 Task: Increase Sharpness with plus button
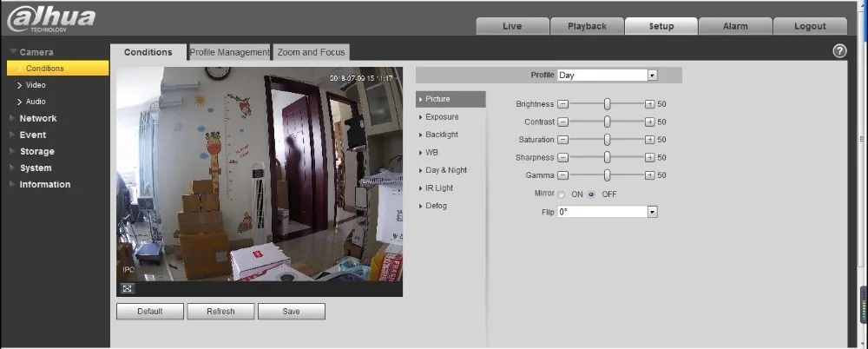[x=650, y=157]
